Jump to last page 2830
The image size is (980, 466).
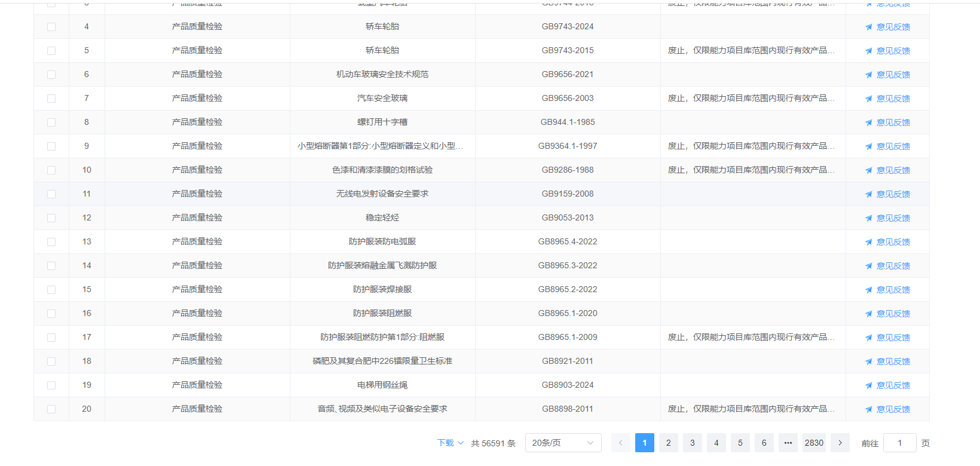tap(814, 443)
